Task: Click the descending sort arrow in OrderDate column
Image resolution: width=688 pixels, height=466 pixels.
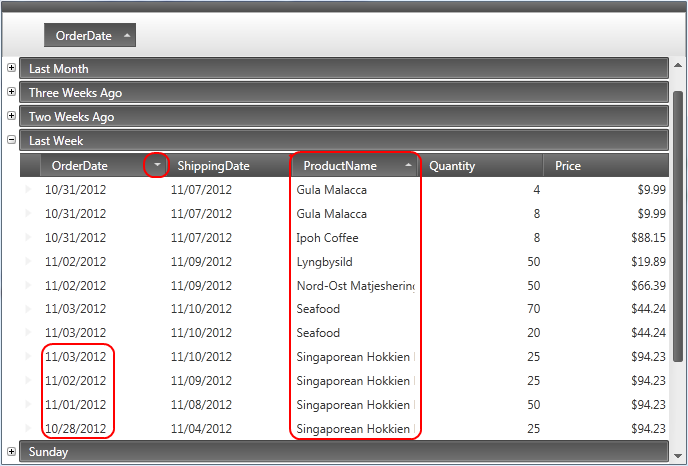Action: [155, 165]
